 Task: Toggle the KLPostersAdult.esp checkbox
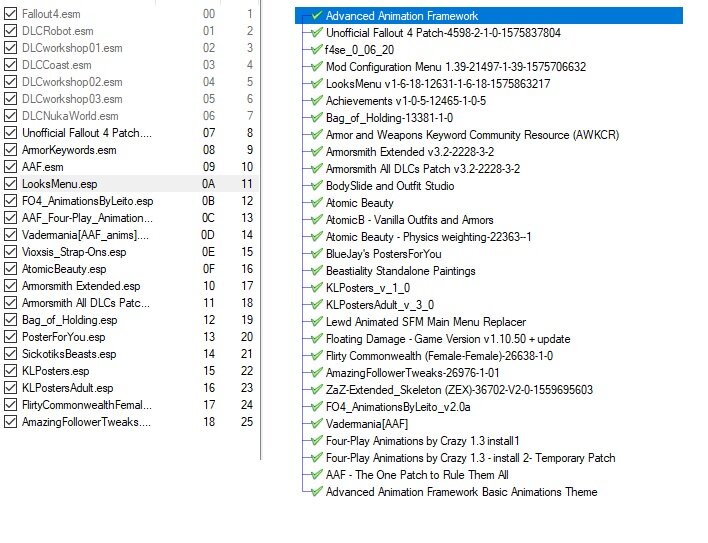10,388
